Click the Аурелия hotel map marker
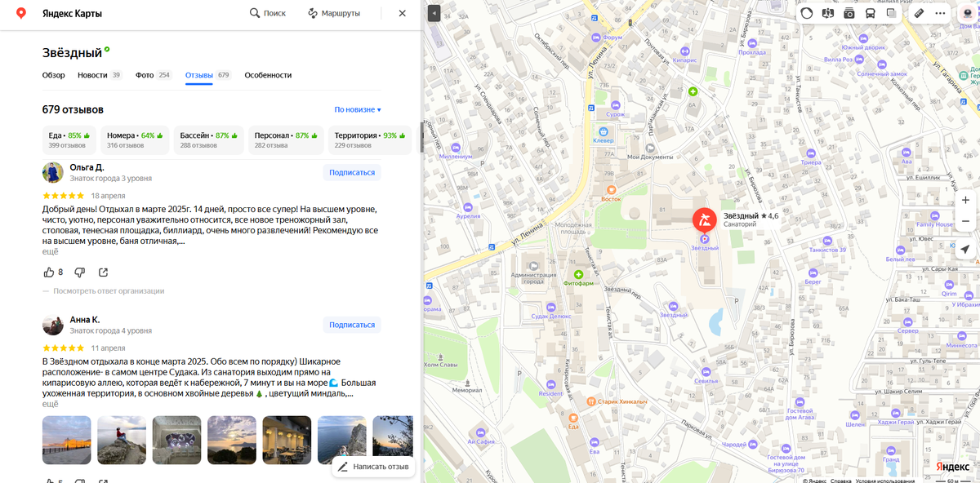This screenshot has width=980, height=483. (467, 207)
